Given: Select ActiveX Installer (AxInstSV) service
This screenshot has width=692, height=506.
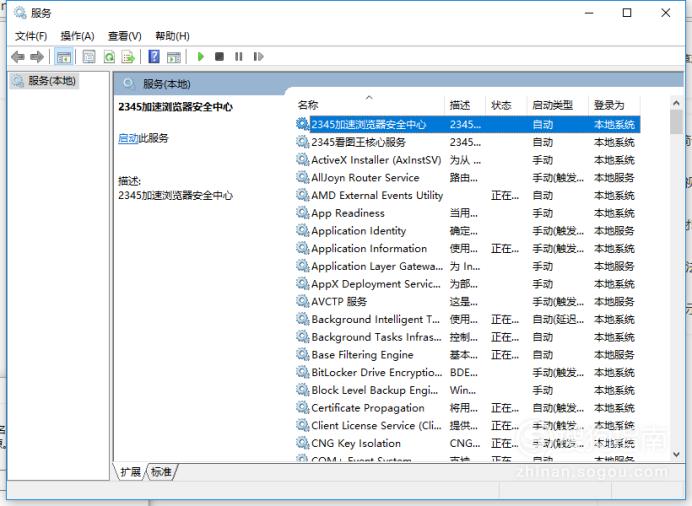Looking at the screenshot, I should click(467, 160).
